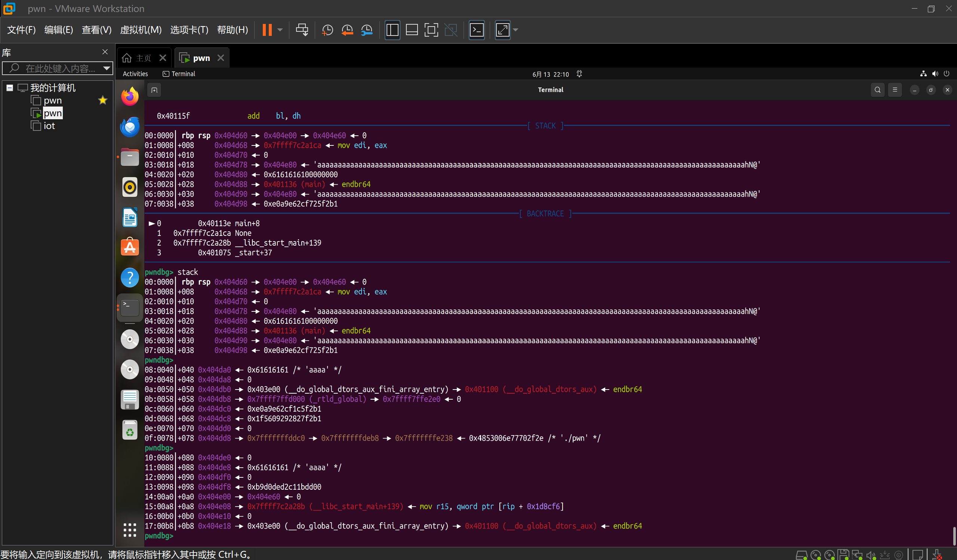Viewport: 957px width, 560px height.
Task: Toggle the favorite star for pwn
Action: pyautogui.click(x=102, y=100)
